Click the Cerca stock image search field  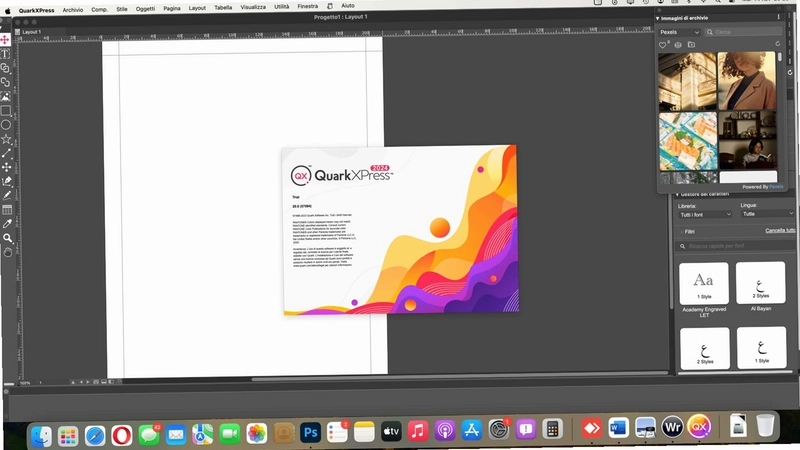[x=743, y=32]
